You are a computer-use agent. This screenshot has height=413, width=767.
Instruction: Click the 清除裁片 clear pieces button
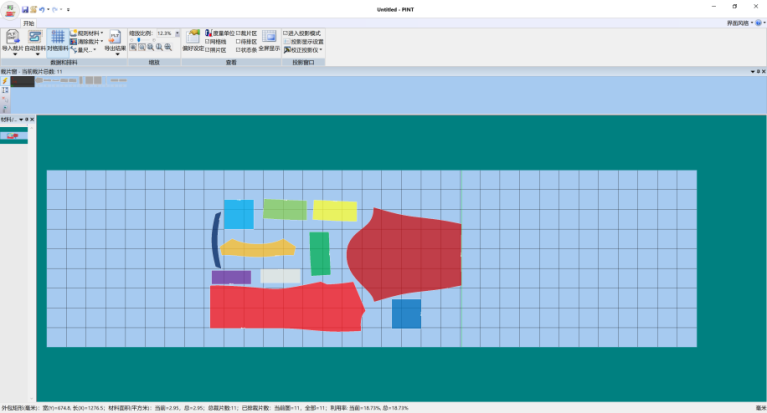click(x=86, y=41)
